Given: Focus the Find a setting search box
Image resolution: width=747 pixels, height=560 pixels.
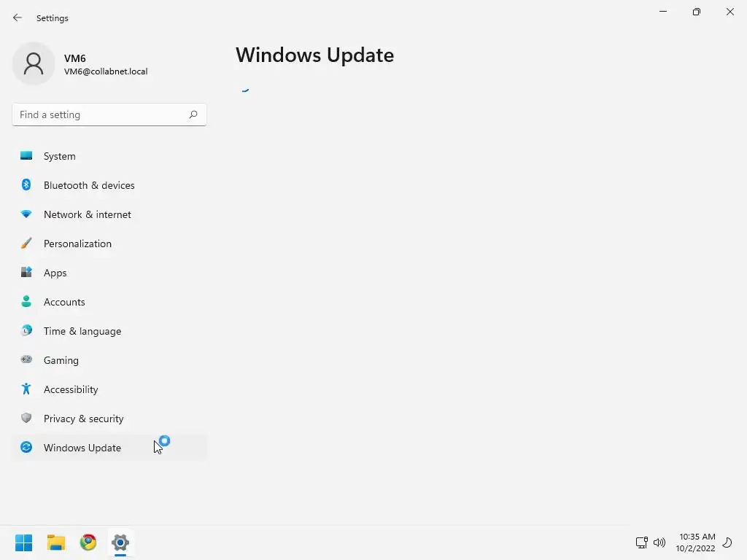Looking at the screenshot, I should pyautogui.click(x=109, y=114).
